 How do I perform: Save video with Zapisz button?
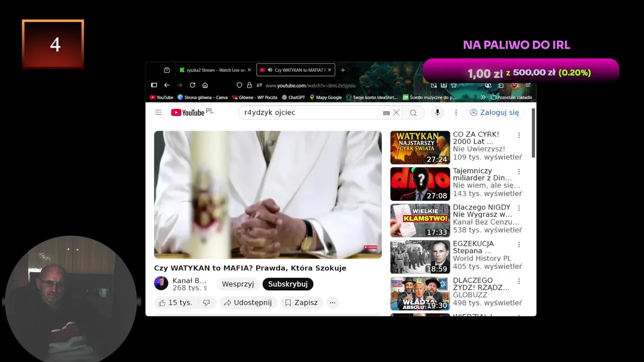[301, 302]
